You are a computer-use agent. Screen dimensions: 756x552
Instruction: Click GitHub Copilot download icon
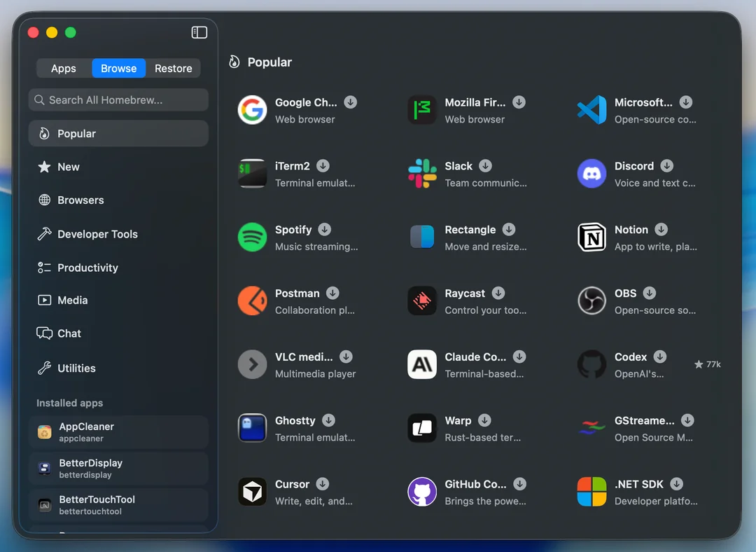519,484
